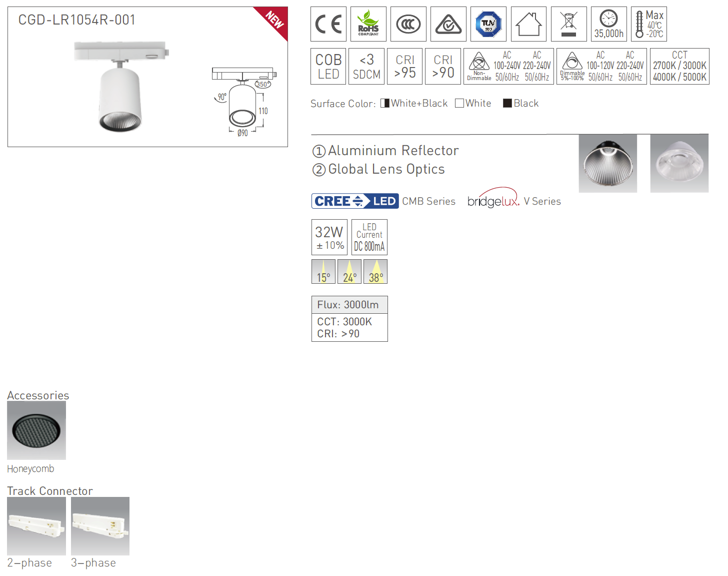The image size is (728, 576).
Task: Click the indoor-use house icon
Action: 529,24
